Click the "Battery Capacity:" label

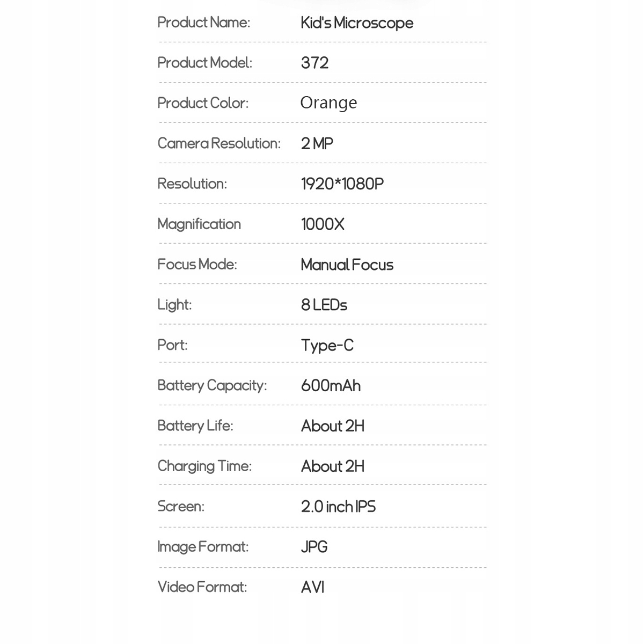[x=212, y=385]
